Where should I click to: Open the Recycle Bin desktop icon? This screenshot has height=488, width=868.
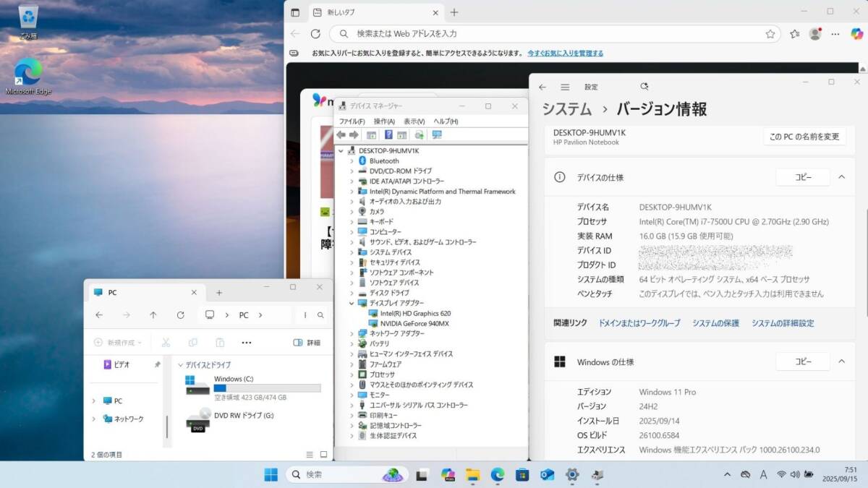point(29,20)
